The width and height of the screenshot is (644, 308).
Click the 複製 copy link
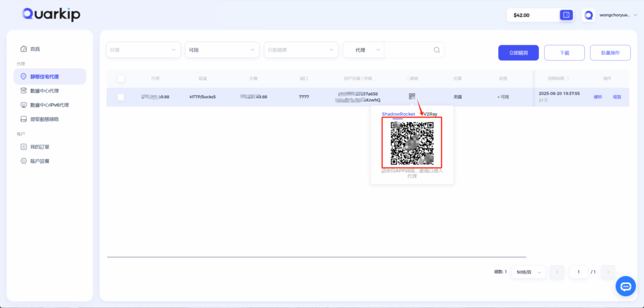point(617,97)
